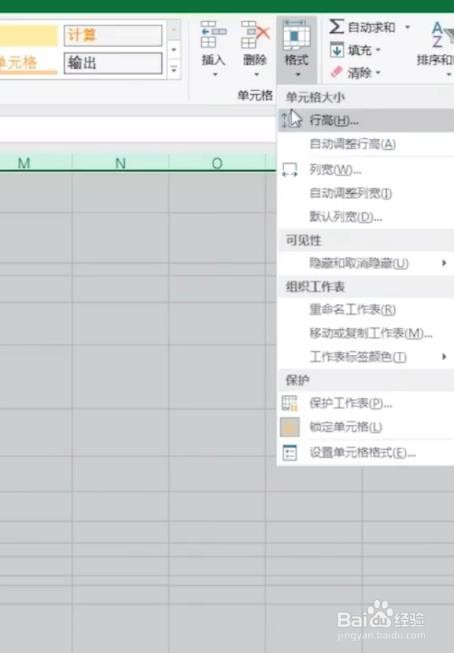Step the cell styles gallery down one row
This screenshot has width=454, height=653.
174,50
